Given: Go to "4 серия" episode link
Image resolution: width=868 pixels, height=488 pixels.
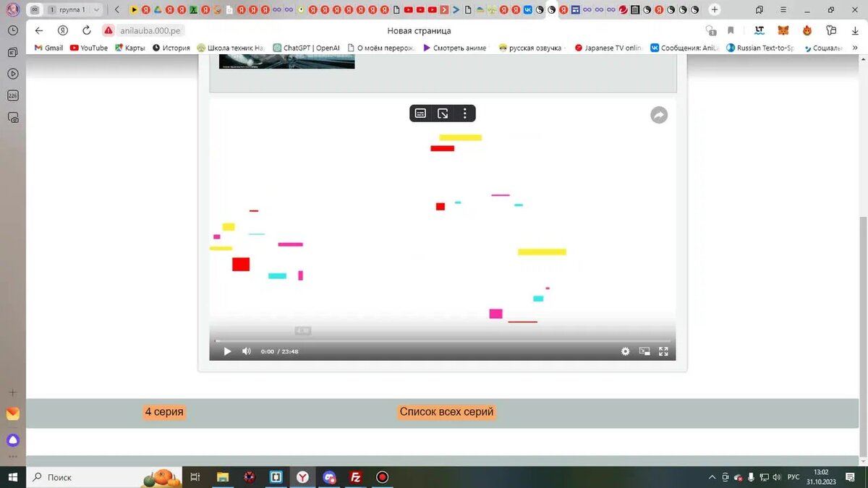Looking at the screenshot, I should click(163, 412).
